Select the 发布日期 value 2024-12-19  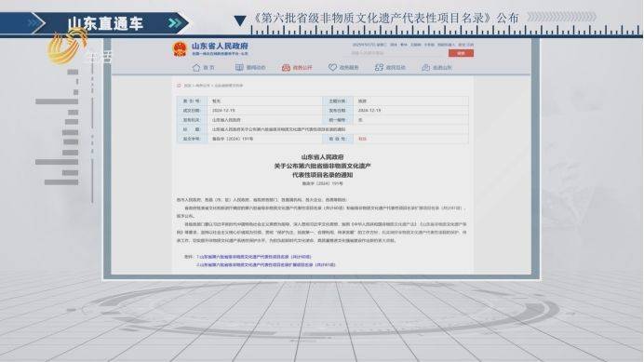pyautogui.click(x=369, y=111)
